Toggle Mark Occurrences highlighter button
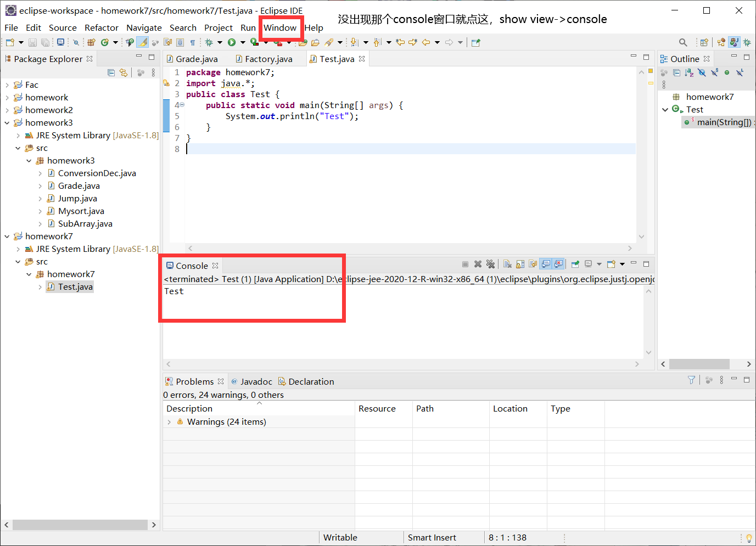The image size is (756, 546). pos(143,42)
